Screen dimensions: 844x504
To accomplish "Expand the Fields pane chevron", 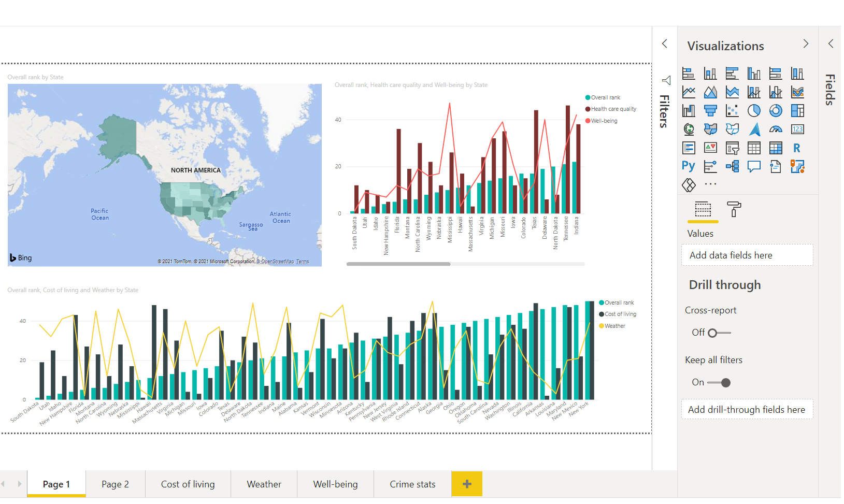I will [831, 44].
